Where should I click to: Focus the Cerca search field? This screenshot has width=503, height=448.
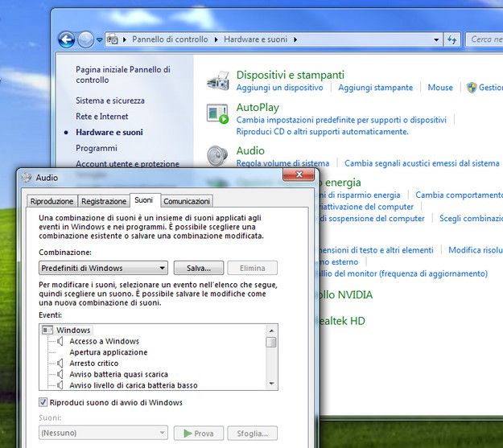[x=484, y=39]
